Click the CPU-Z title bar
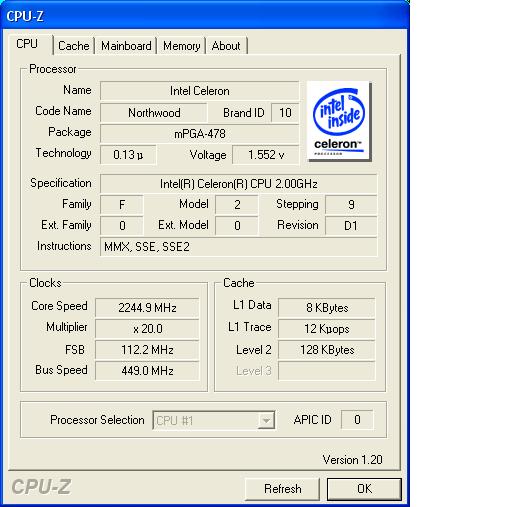Screen dimensions: 512x507 [x=205, y=15]
